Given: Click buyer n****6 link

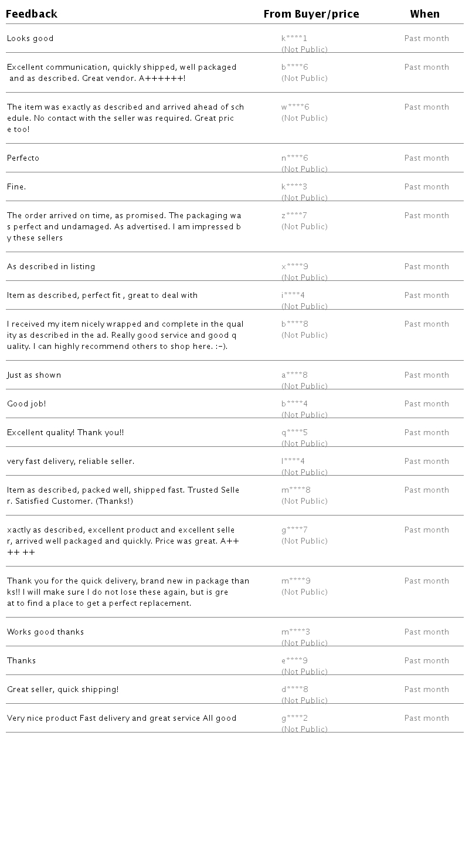Looking at the screenshot, I should [295, 158].
